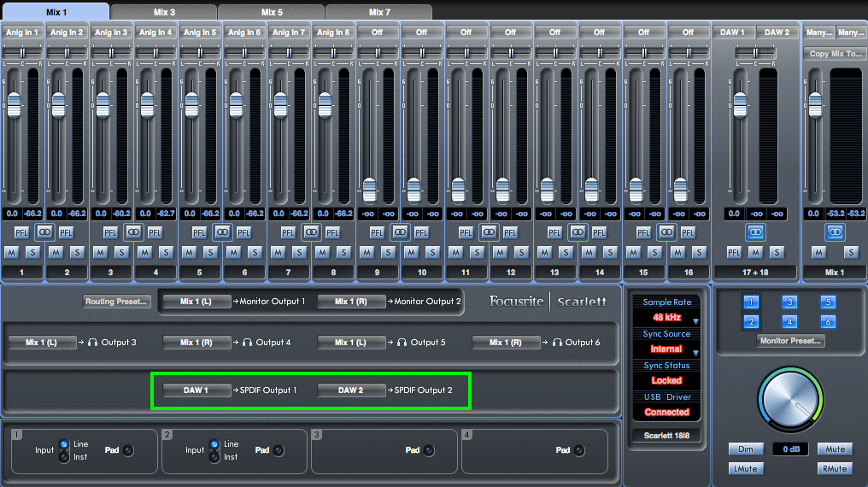Toggle Pad on input 4

579,450
